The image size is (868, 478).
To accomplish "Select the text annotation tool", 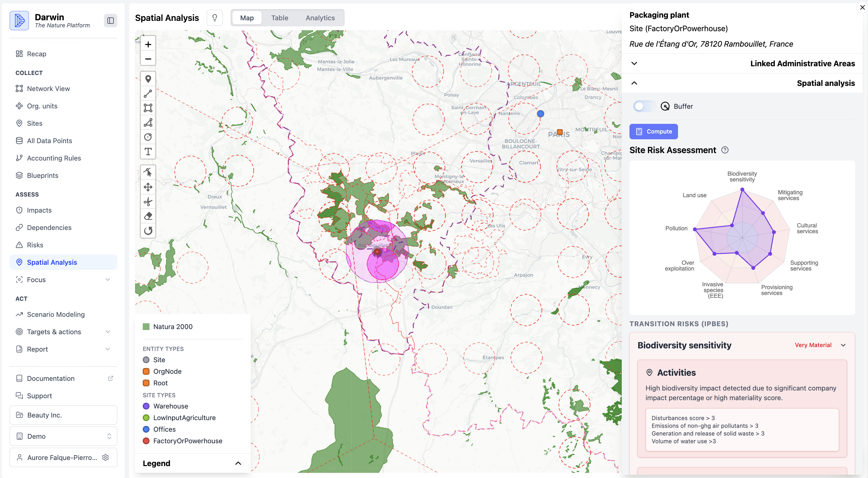I will [148, 152].
